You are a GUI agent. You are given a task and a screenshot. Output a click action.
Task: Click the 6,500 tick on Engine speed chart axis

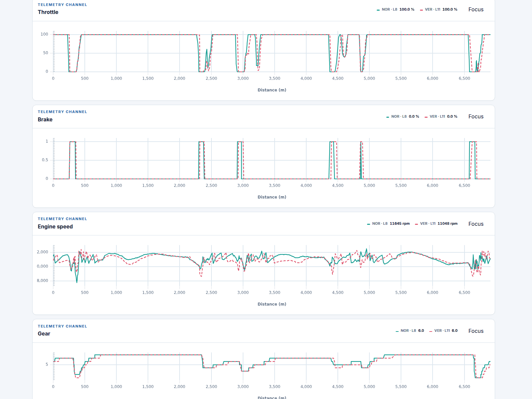click(x=465, y=293)
